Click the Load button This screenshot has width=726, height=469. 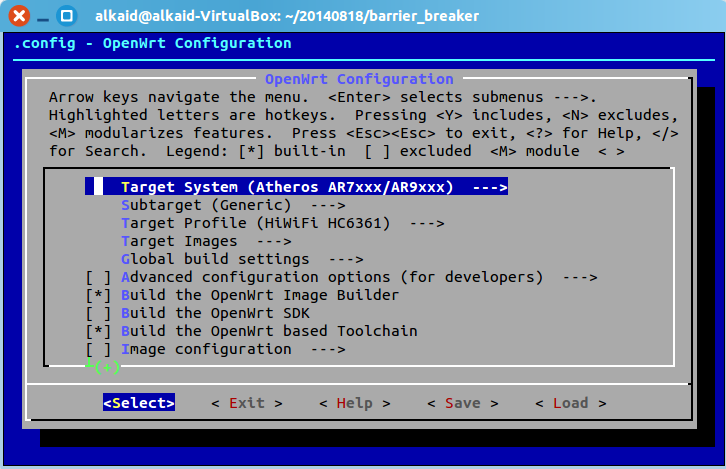[x=570, y=403]
